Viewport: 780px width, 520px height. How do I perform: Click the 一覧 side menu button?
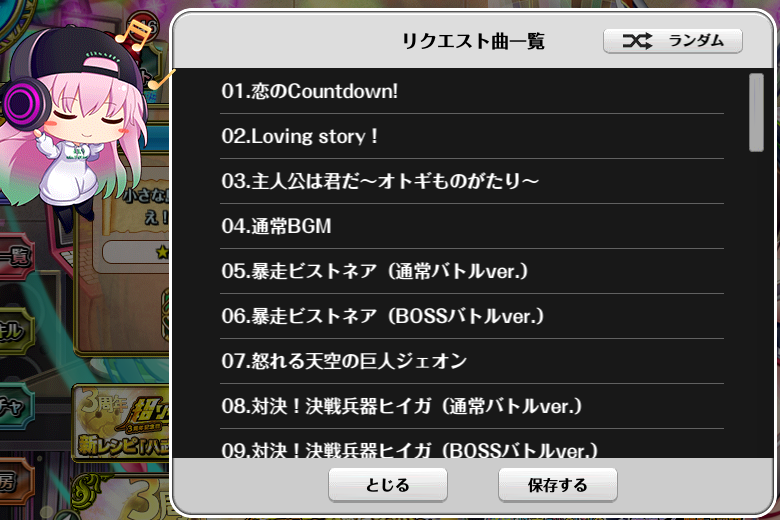16,258
